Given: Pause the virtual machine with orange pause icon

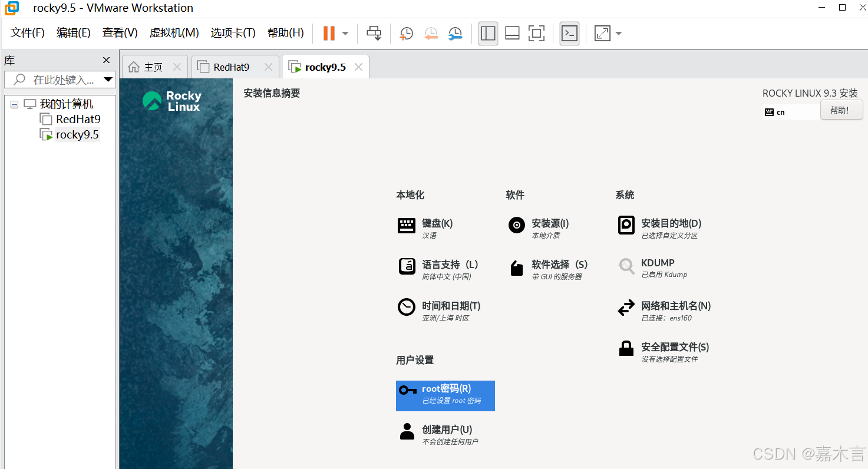Looking at the screenshot, I should (329, 34).
